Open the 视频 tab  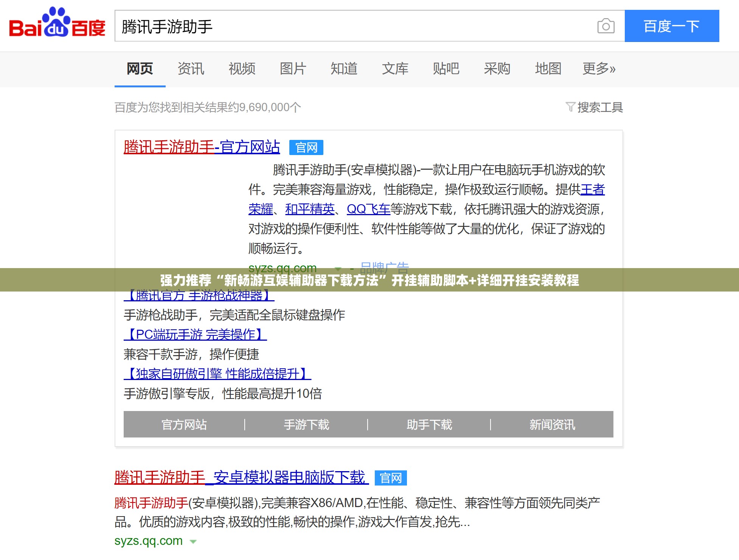coord(242,69)
